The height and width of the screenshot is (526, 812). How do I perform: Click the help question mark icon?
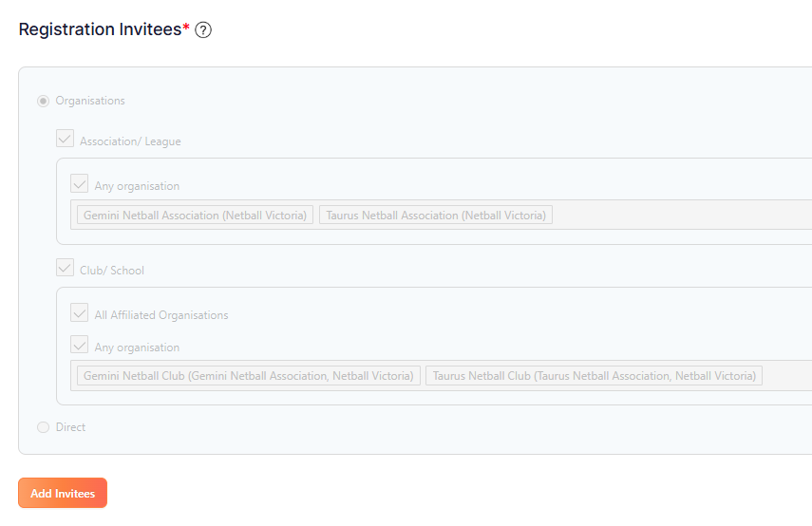click(203, 30)
